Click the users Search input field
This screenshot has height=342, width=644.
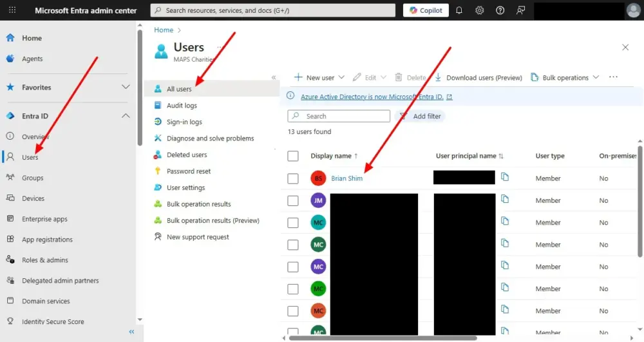339,116
